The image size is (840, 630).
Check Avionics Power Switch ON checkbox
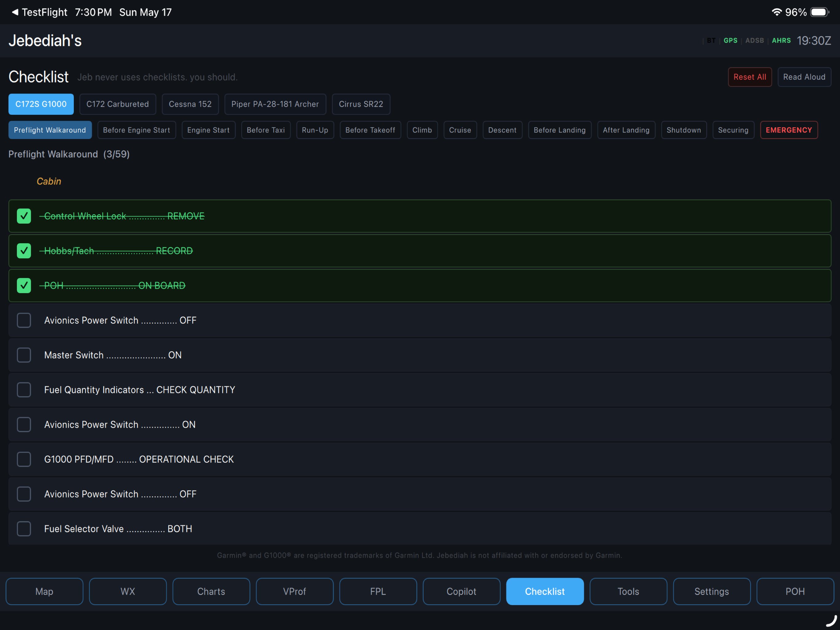[x=24, y=425]
